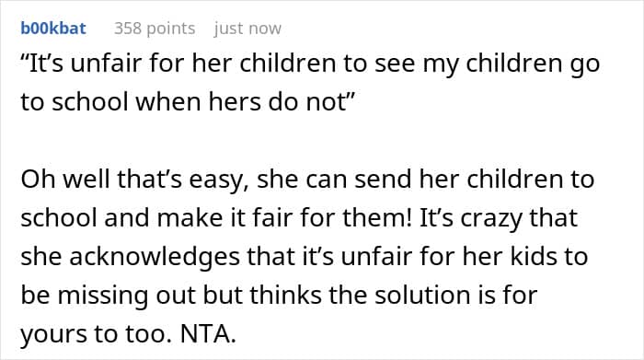
Task: Click the word 'acknowledges' in the comment
Action: click(x=155, y=258)
